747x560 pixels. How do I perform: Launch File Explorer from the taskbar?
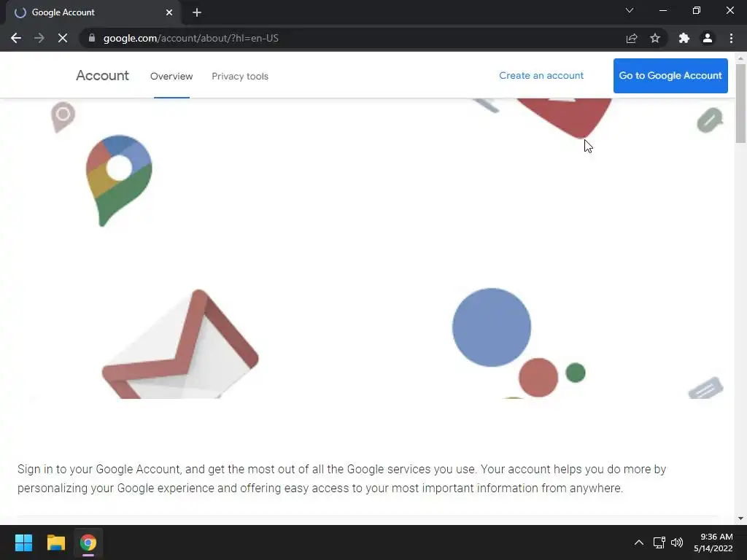(55, 542)
